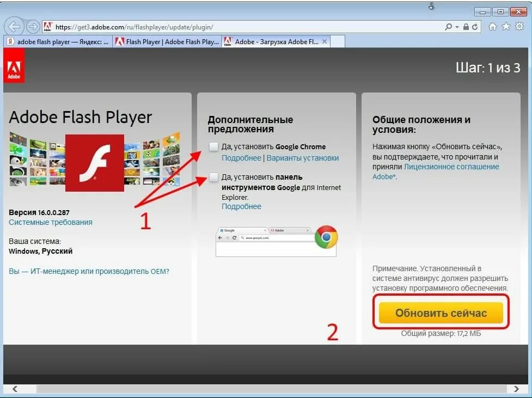532x398 pixels.
Task: Go to the Home page icon
Action: point(493,27)
